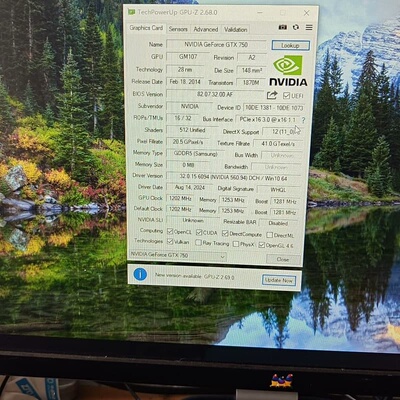Toggle the DirectCompute checkbox
The width and height of the screenshot is (400, 400).
(x=225, y=233)
